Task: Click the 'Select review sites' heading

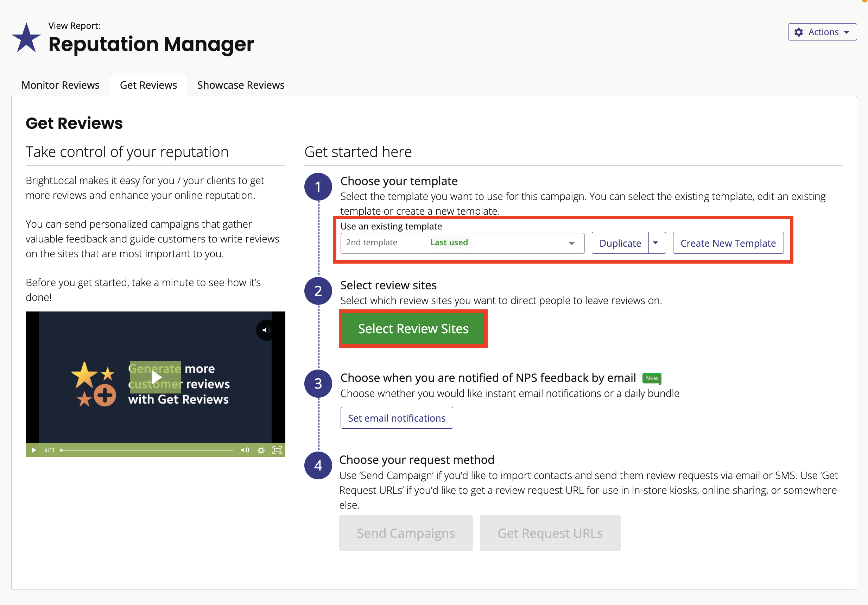Action: [388, 285]
